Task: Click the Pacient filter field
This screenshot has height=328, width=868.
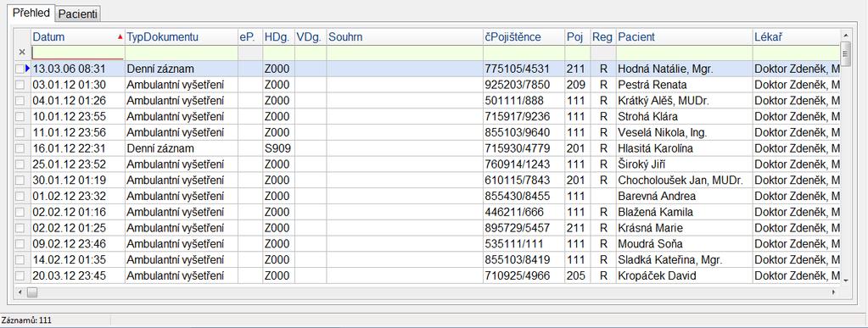Action: pos(684,53)
